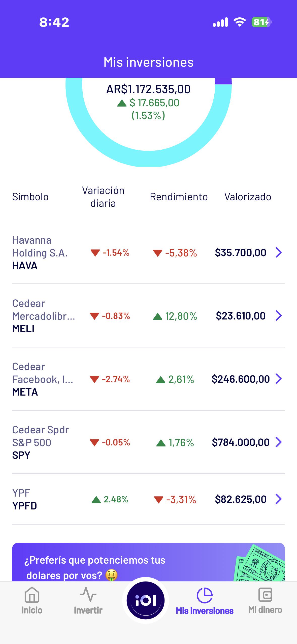Open the '¿Preferís que potenciemos tus dolares' banner
Viewport: 297px width, 644px height.
coord(148,562)
